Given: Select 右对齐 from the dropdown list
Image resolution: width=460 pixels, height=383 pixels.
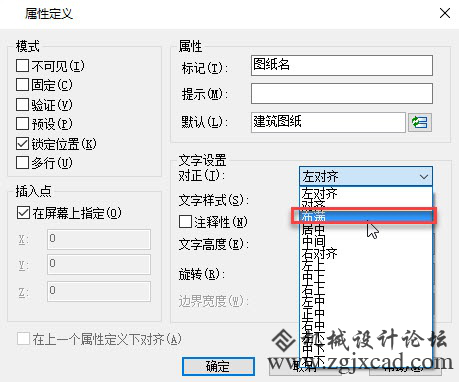Looking at the screenshot, I should 366,254.
